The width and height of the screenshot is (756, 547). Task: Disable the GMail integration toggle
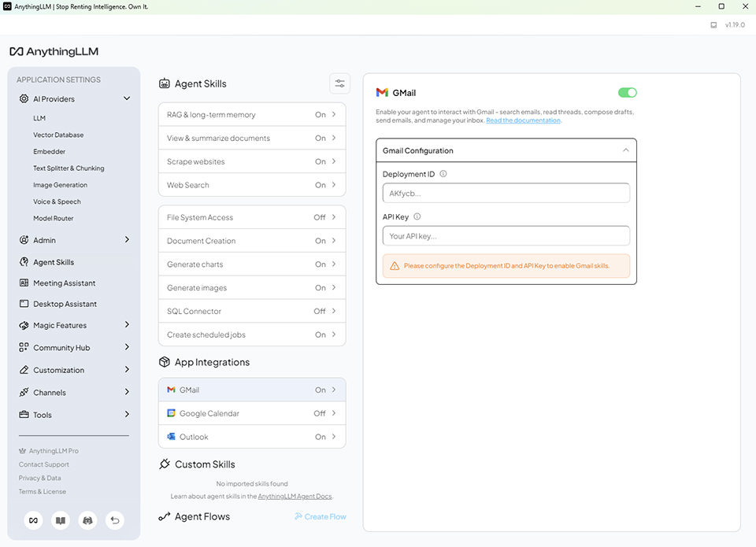(x=628, y=93)
